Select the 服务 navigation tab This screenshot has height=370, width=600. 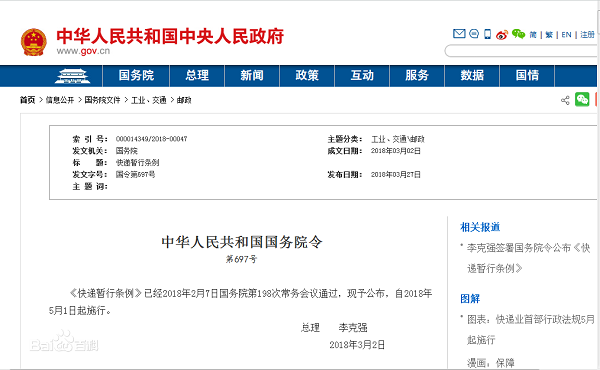(417, 75)
